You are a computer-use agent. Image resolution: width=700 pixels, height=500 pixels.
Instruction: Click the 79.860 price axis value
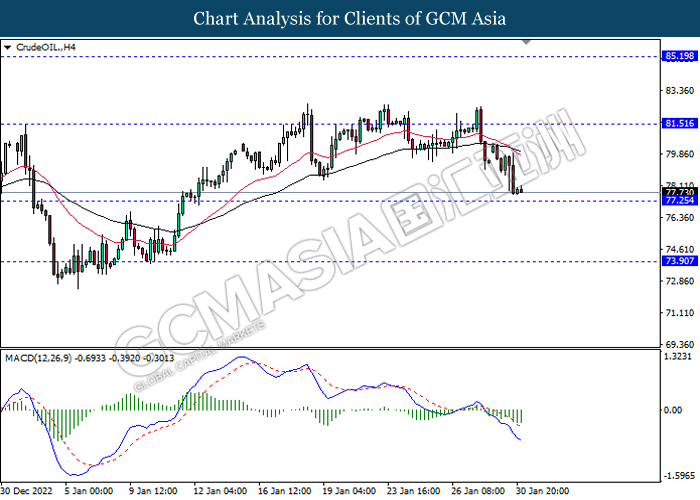coord(679,154)
